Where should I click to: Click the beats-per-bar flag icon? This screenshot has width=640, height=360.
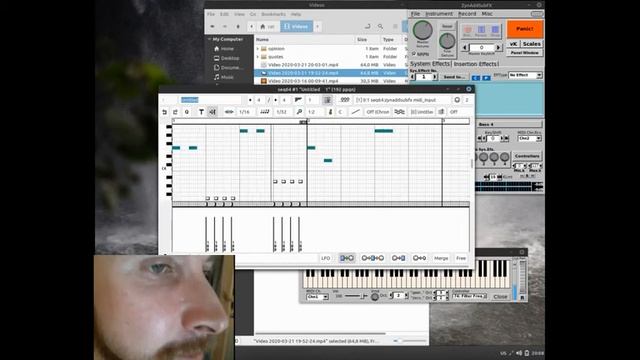tap(298, 100)
